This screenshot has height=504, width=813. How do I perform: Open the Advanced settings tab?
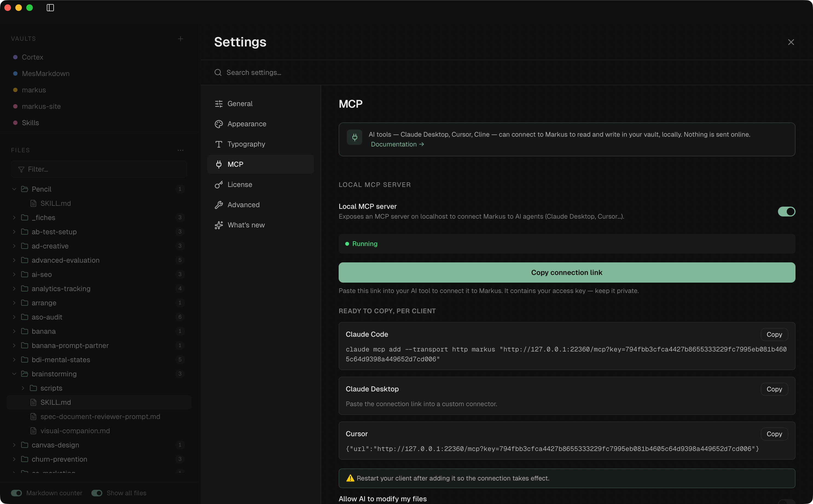pos(260,205)
